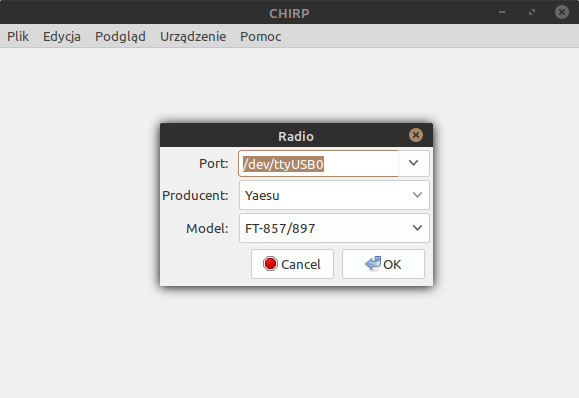The image size is (579, 398).
Task: Click the Cancel button
Action: coord(292,264)
